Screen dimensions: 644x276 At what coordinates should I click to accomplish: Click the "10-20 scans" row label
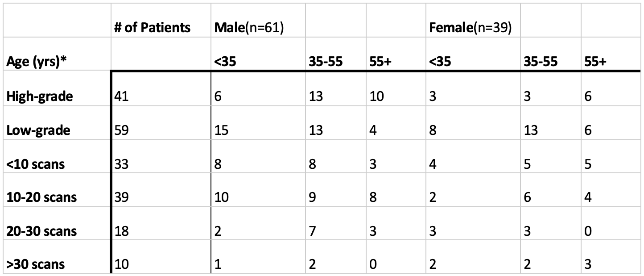pyautogui.click(x=41, y=197)
